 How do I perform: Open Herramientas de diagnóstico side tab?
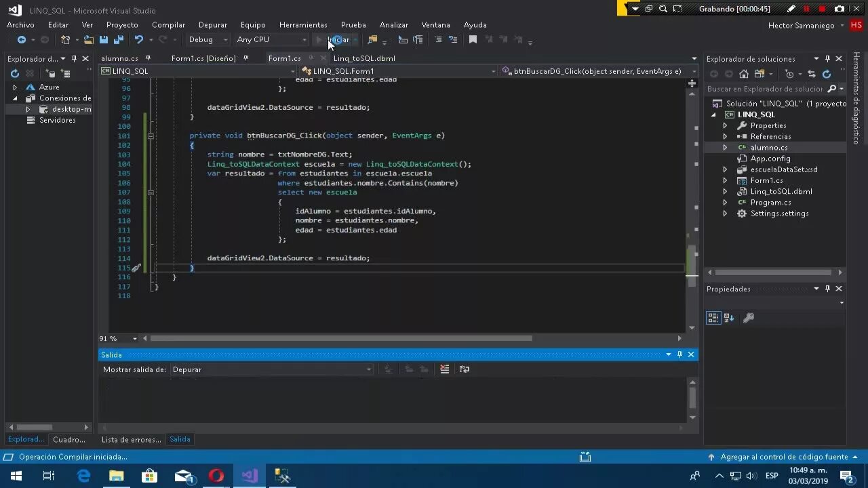856,99
